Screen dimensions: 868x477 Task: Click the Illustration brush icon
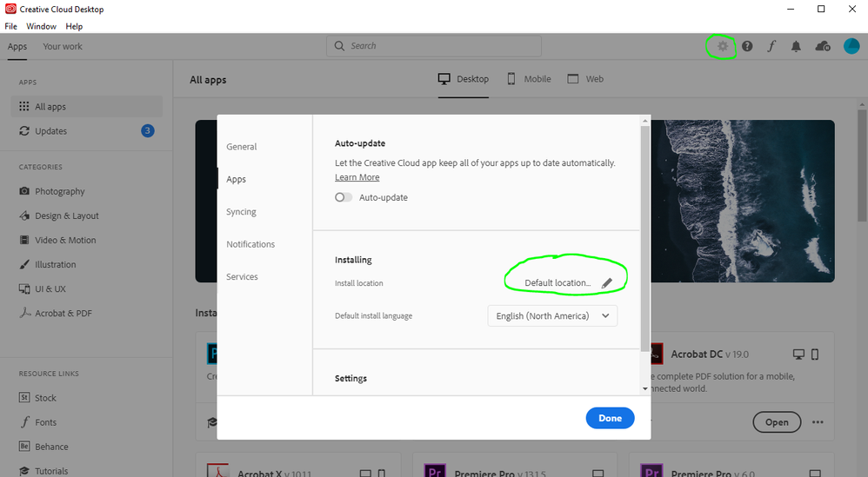(24, 264)
